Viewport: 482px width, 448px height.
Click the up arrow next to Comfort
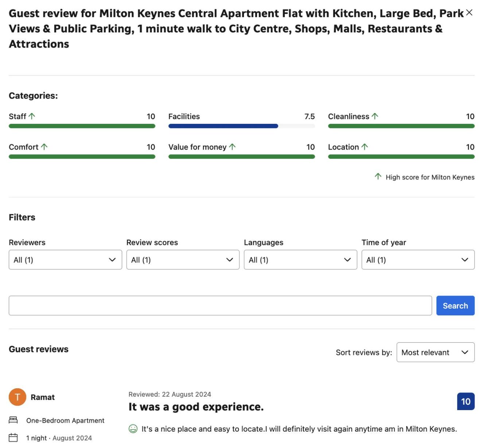pyautogui.click(x=44, y=147)
